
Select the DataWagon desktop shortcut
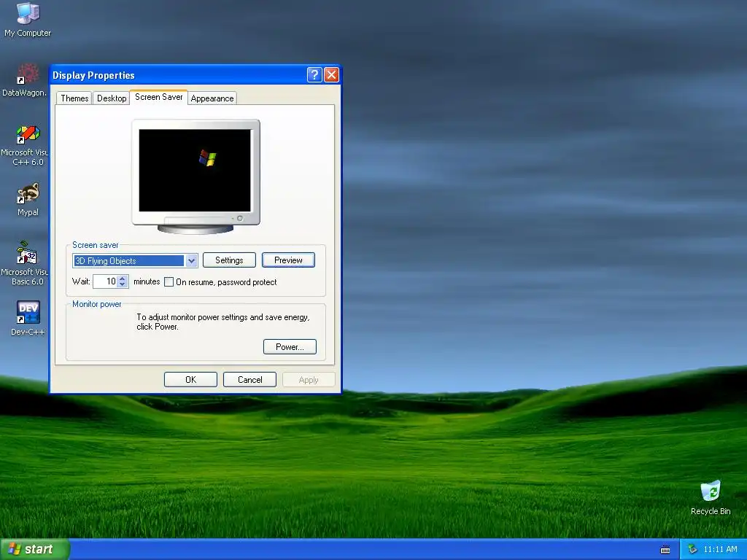tap(25, 79)
